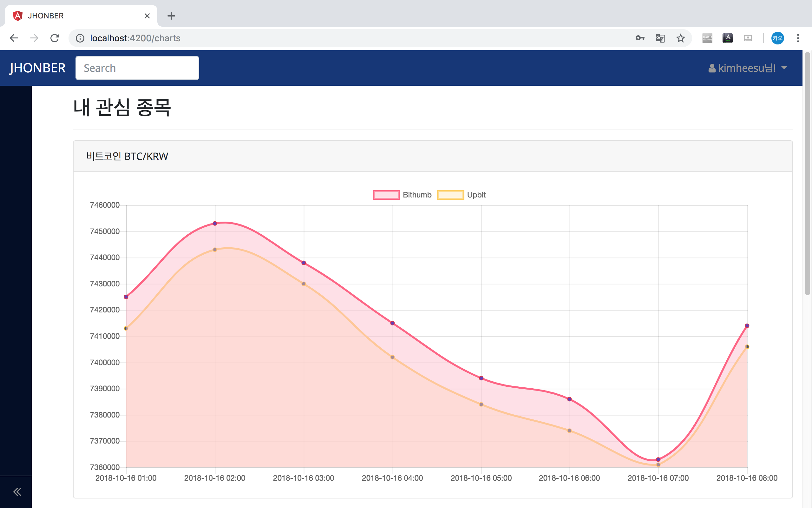Viewport: 812px width, 508px height.
Task: Click the 2018-10-16 01:00 axis label
Action: (126, 478)
